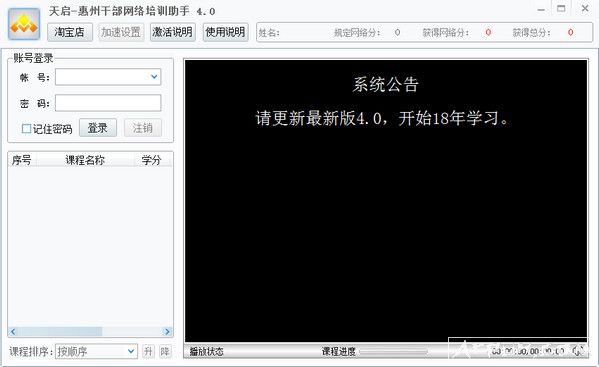Open the 课程排序 按顺序 sort dropdown
The height and width of the screenshot is (367, 599).
[x=96, y=351]
